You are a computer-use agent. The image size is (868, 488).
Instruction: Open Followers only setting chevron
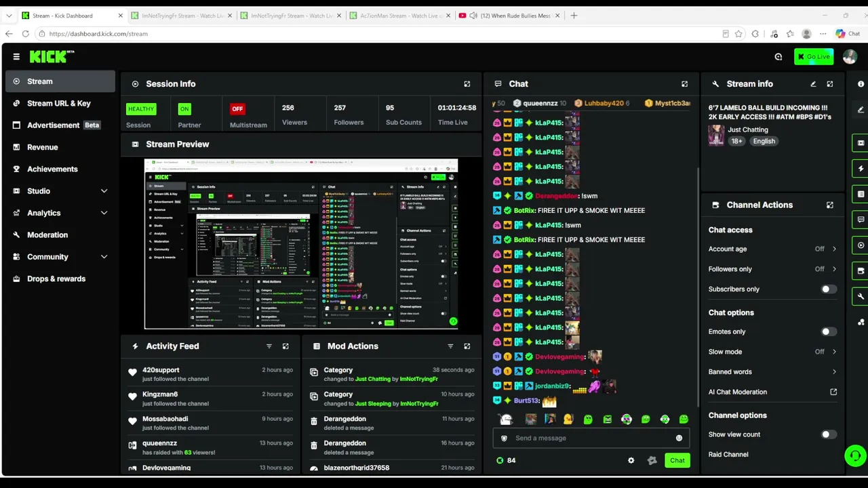834,269
